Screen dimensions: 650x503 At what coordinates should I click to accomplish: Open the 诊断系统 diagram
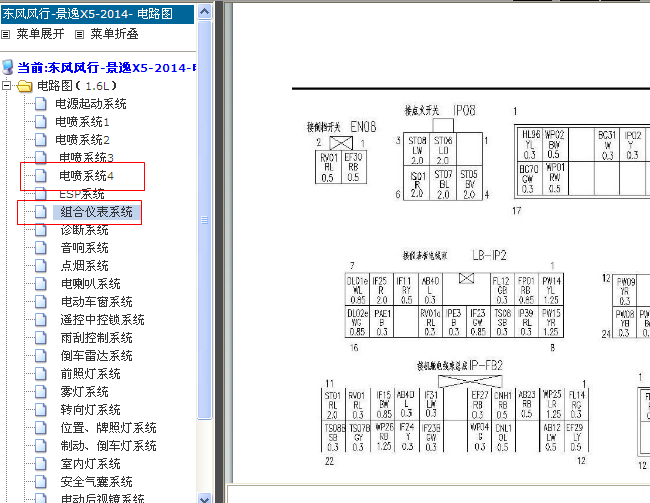click(85, 230)
